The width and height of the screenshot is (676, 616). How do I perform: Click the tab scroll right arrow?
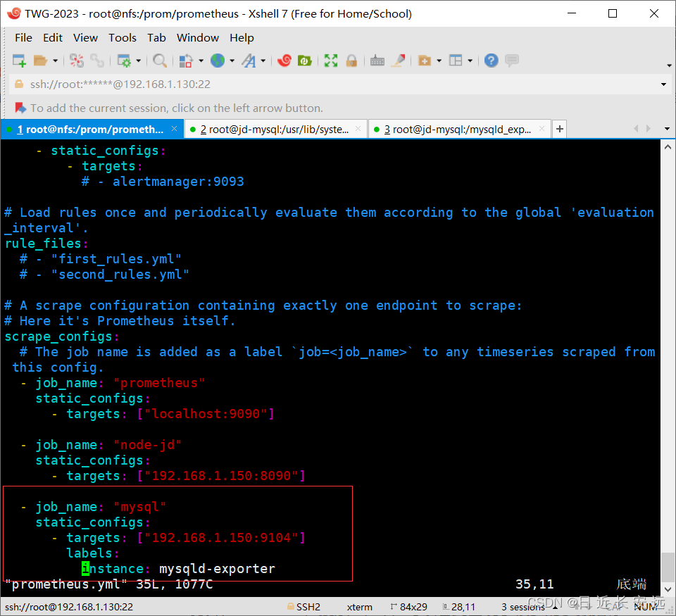[648, 129]
